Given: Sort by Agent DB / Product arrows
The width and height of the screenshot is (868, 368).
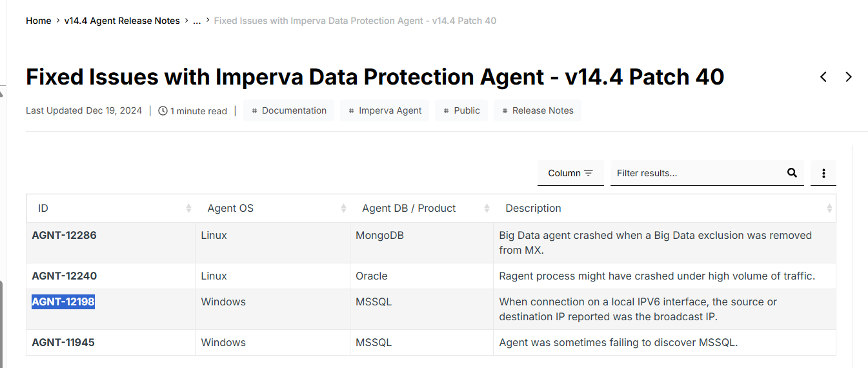Looking at the screenshot, I should 487,208.
